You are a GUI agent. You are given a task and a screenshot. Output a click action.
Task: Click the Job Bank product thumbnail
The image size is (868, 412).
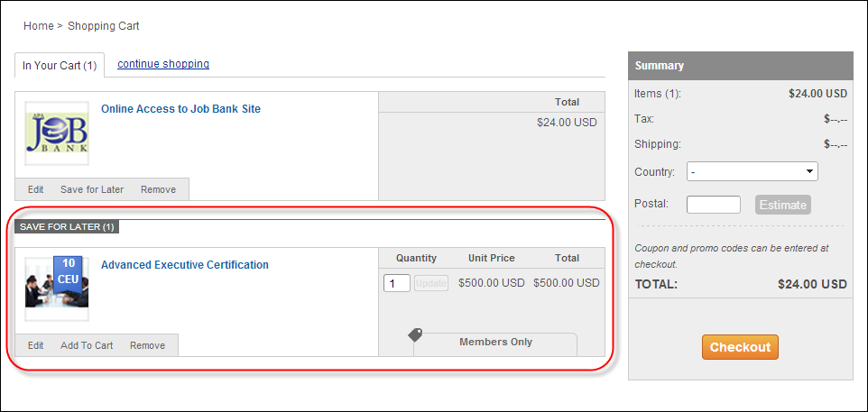(x=57, y=133)
